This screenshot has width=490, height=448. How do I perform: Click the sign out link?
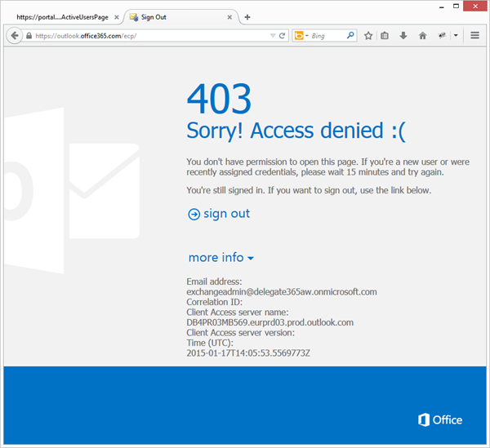226,214
